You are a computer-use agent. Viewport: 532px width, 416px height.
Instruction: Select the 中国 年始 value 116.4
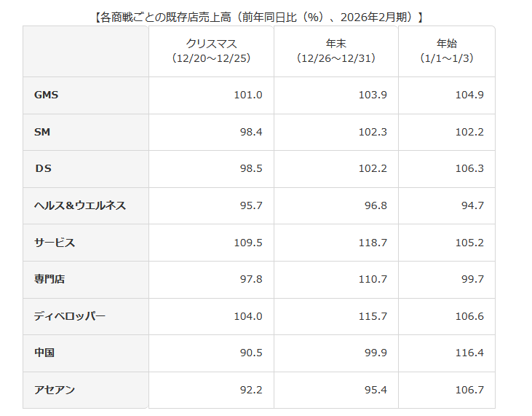coord(471,353)
